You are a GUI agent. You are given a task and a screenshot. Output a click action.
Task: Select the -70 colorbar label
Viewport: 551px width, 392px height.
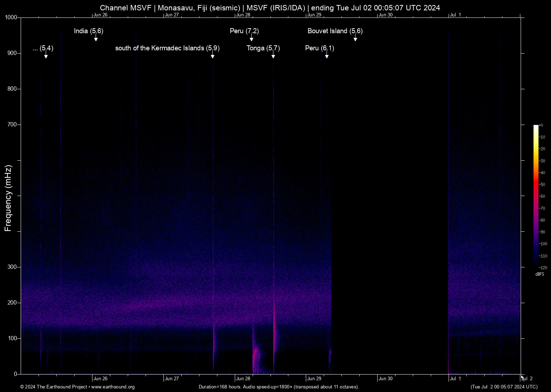(542, 208)
